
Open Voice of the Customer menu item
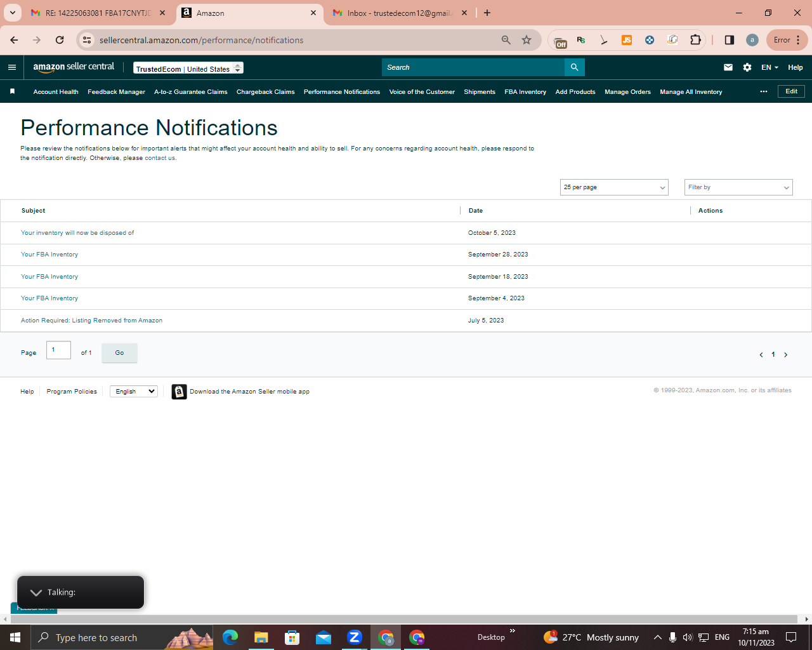coord(422,91)
